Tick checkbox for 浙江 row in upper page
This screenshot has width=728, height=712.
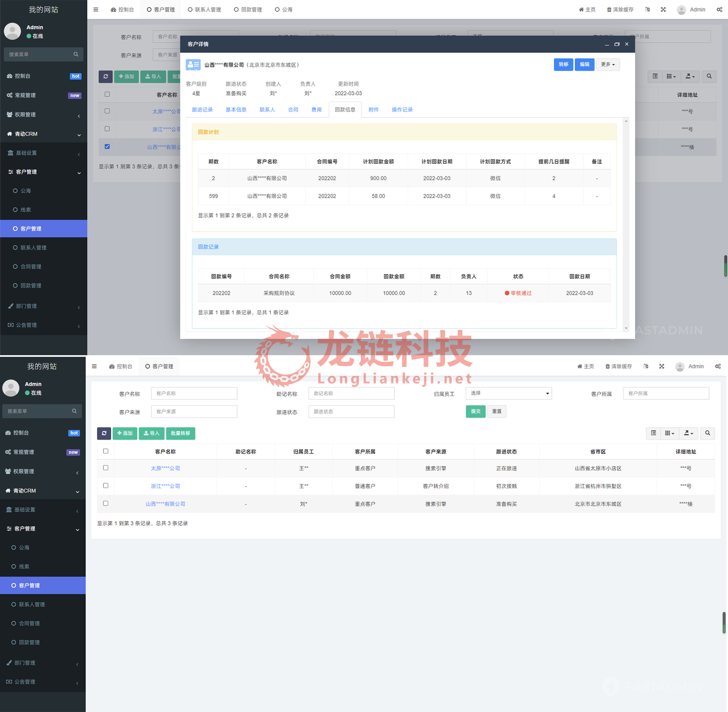click(x=107, y=129)
